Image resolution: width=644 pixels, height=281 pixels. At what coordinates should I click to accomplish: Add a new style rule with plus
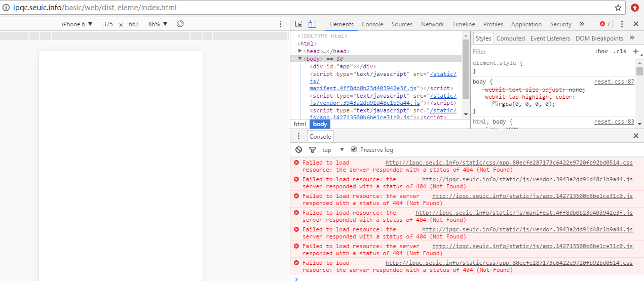point(636,51)
